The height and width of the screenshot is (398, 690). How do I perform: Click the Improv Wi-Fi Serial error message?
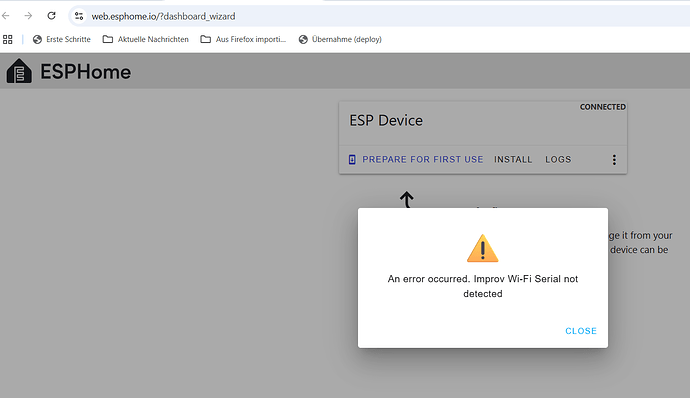click(483, 286)
